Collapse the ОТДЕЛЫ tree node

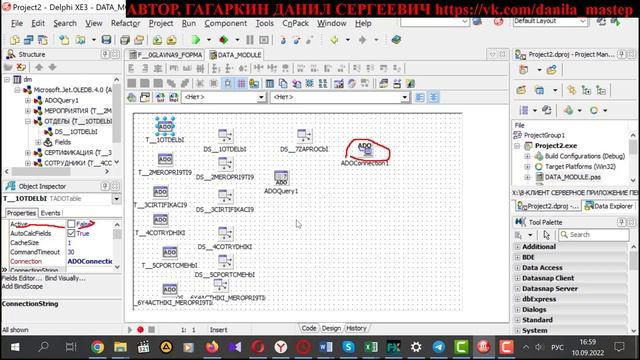click(x=28, y=121)
